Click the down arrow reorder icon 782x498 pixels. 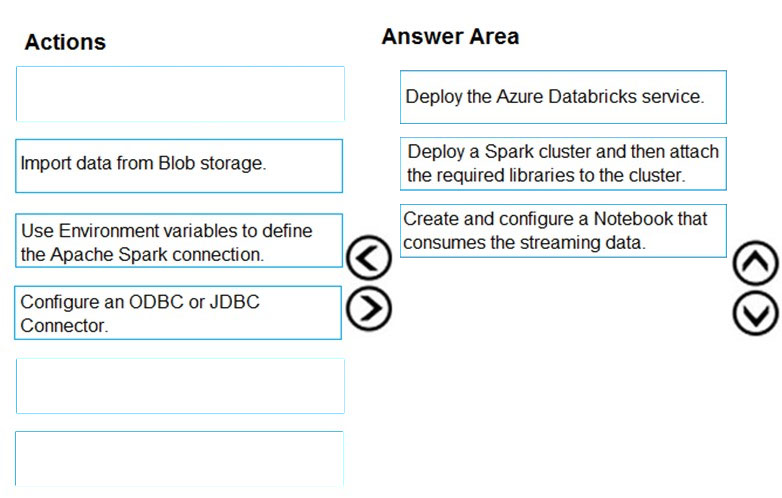756,313
